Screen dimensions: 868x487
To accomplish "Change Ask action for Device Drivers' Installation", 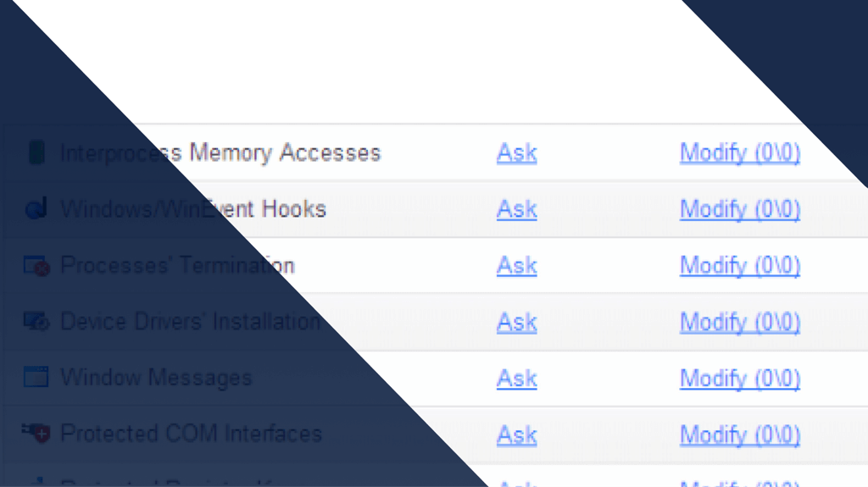I will click(x=516, y=322).
